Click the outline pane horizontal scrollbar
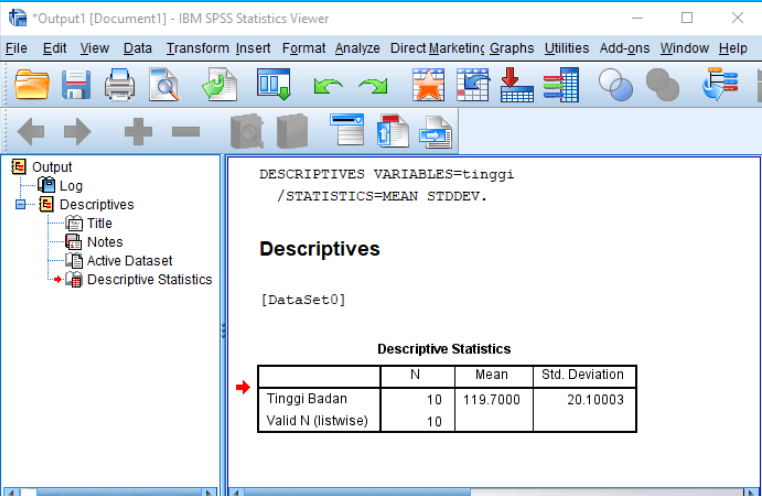This screenshot has height=496, width=762. click(x=110, y=492)
